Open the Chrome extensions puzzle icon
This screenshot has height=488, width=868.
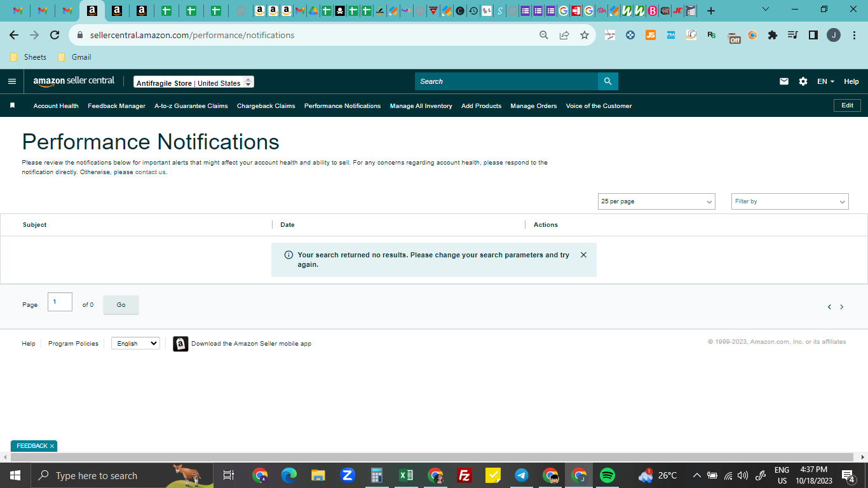pos(773,36)
